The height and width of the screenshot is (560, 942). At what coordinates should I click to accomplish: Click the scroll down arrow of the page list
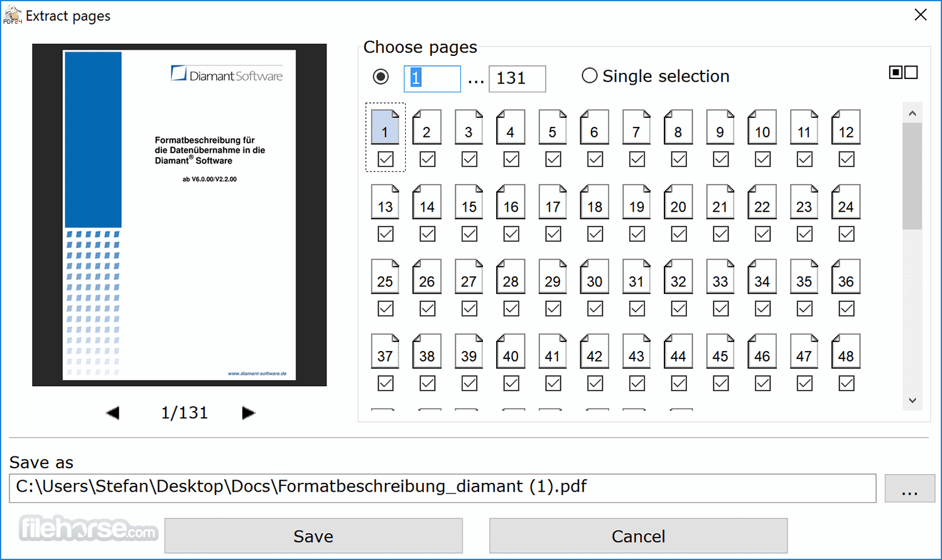tap(912, 400)
